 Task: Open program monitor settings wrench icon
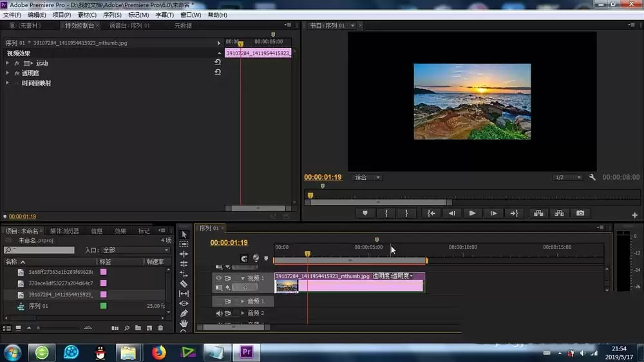[x=591, y=177]
